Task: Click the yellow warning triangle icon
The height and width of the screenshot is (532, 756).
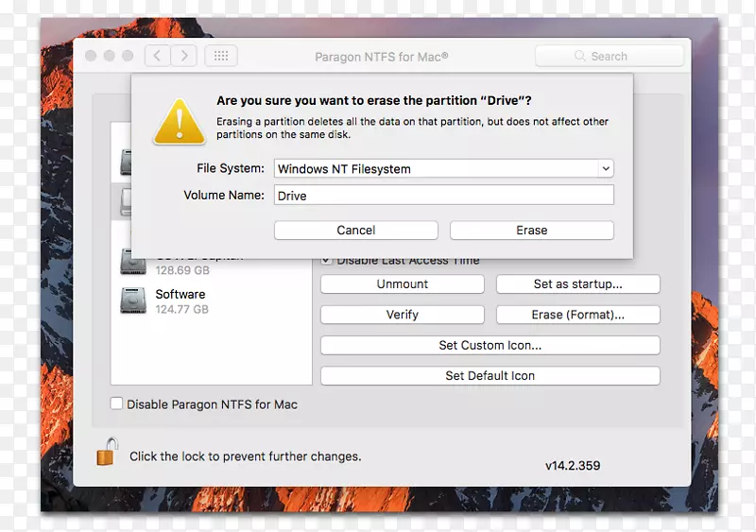Action: point(180,122)
